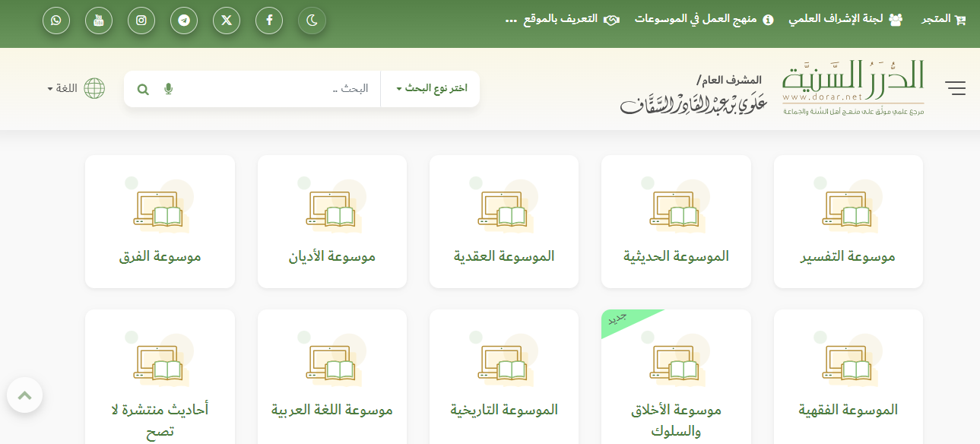Open موسوعة الأديان link

[x=332, y=257]
